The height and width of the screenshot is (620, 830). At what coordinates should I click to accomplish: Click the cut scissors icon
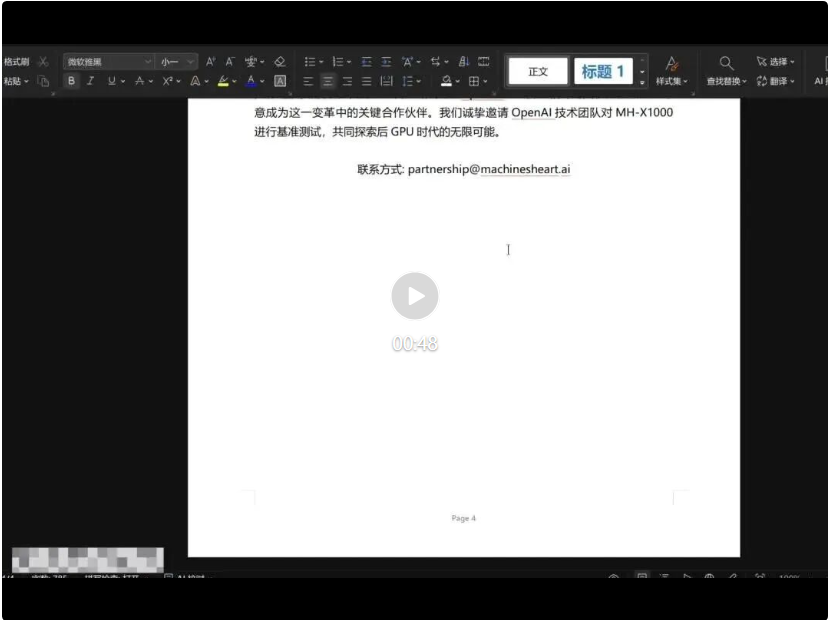[43, 61]
